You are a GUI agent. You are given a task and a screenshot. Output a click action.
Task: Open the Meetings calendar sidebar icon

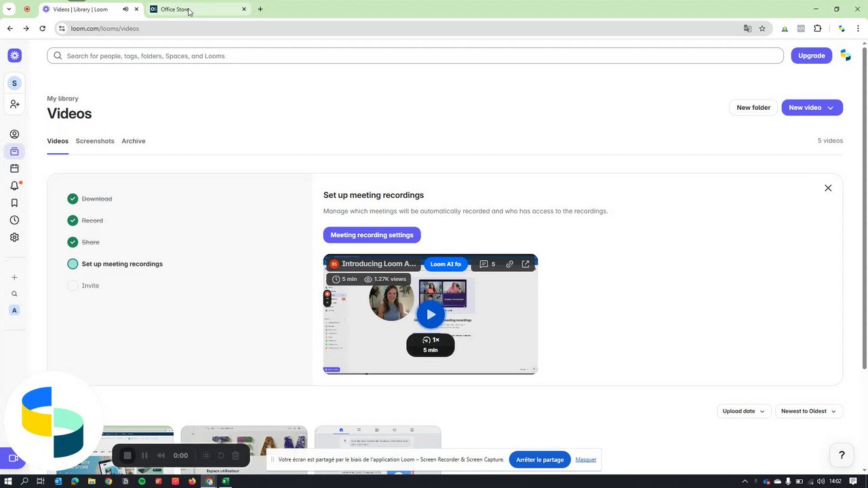pos(14,169)
